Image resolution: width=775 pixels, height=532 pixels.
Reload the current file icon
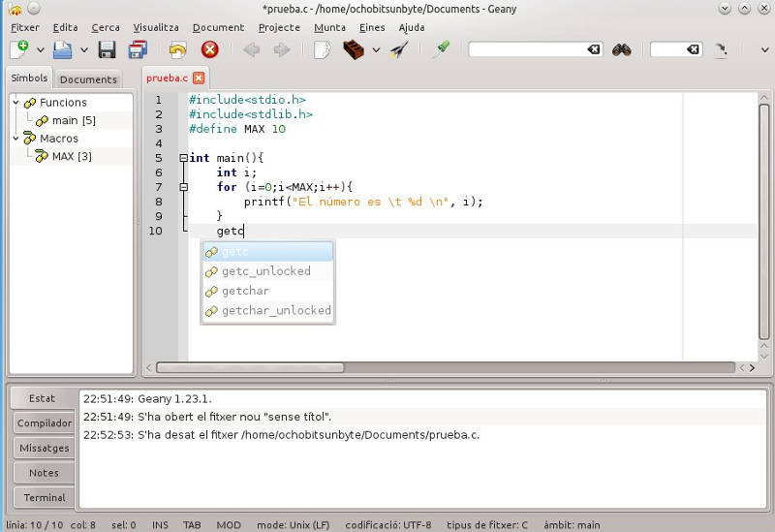[x=177, y=49]
